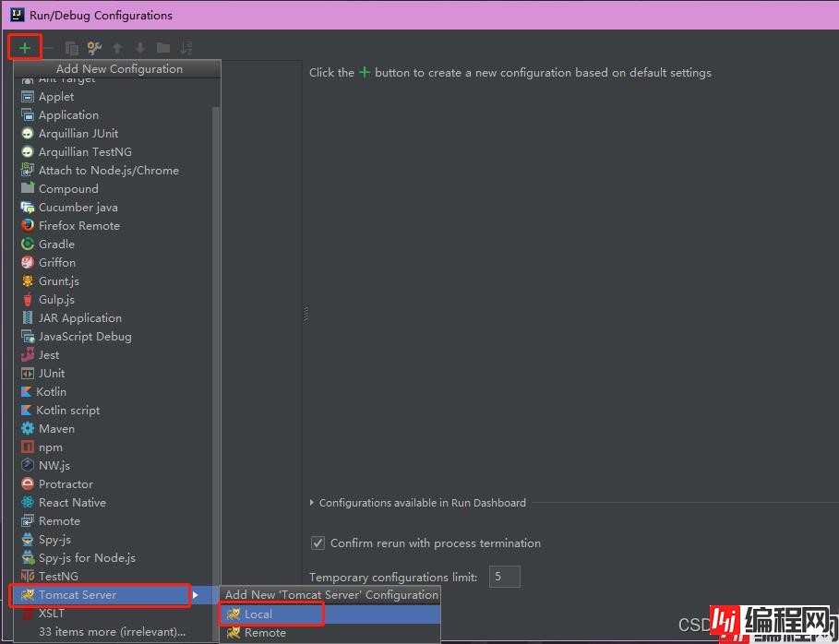Click the Temporary configurations limit field
Viewport: 839px width, 644px height.
coord(504,578)
